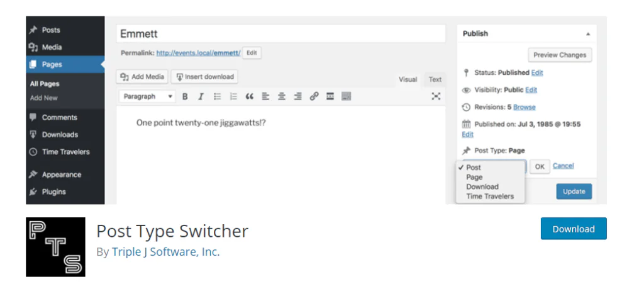Align text left
Screen dimensions: 644x296
click(266, 96)
